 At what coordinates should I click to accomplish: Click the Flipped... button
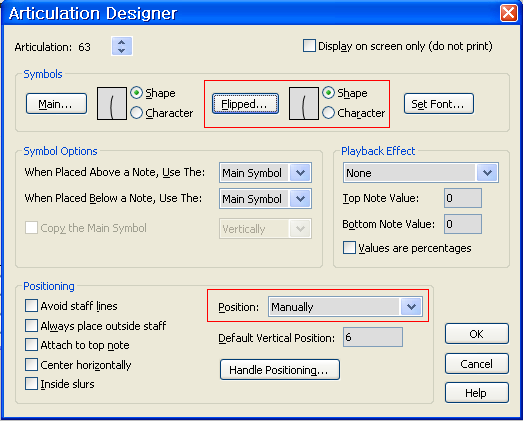[x=245, y=104]
